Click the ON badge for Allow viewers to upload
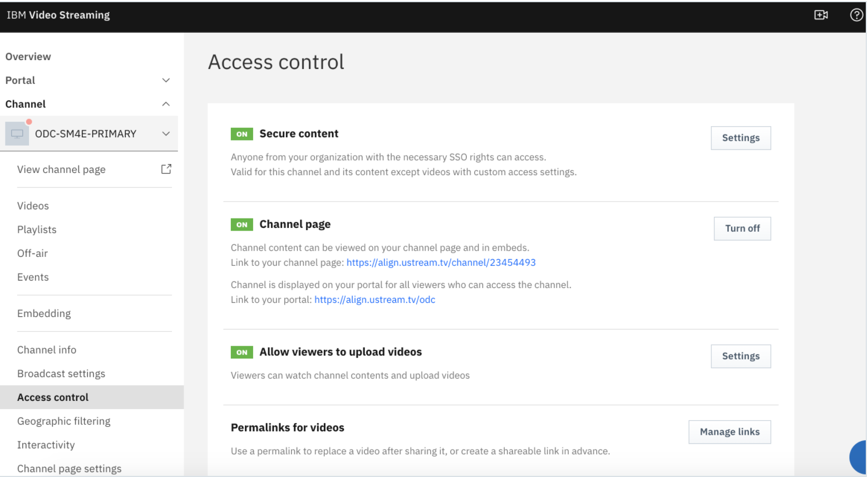This screenshot has width=868, height=477. pyautogui.click(x=241, y=352)
